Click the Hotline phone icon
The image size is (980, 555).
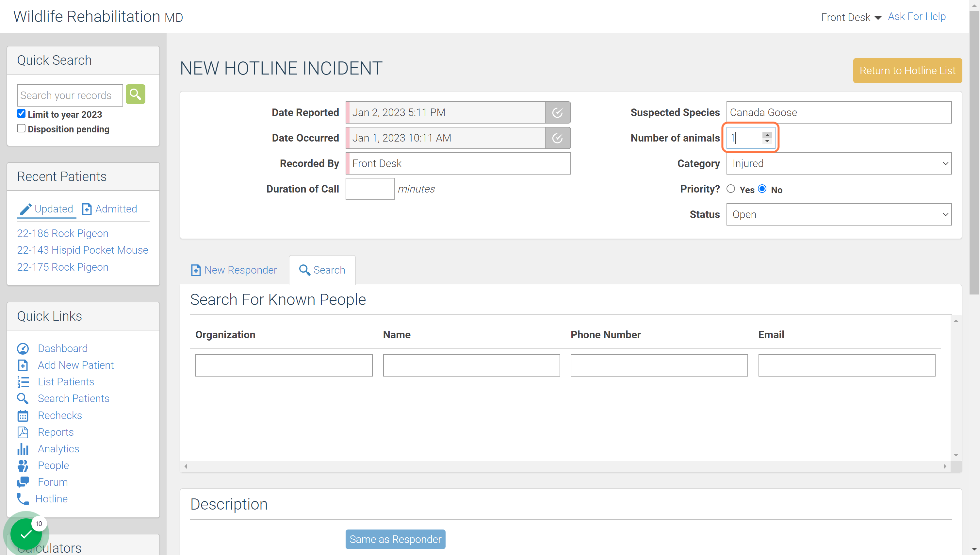point(23,499)
